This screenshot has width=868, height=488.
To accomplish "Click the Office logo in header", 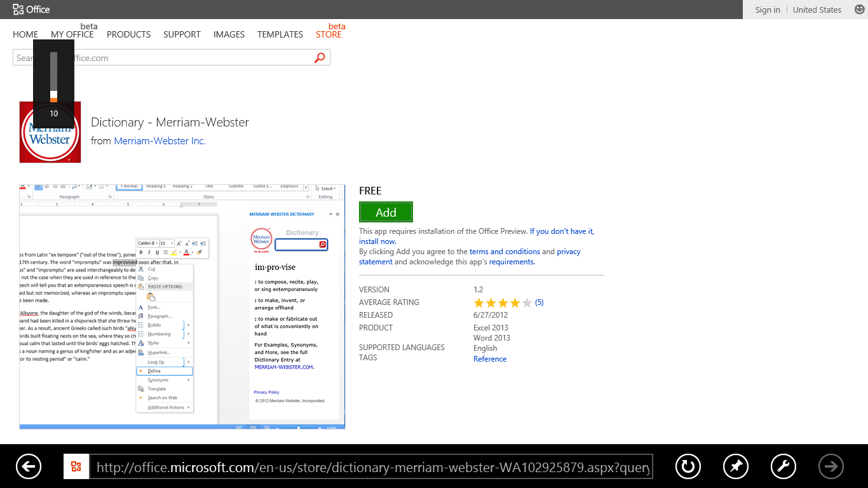I will (31, 10).
